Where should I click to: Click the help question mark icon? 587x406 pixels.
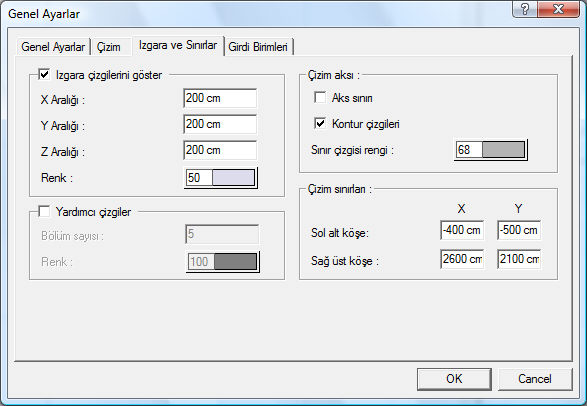point(525,9)
